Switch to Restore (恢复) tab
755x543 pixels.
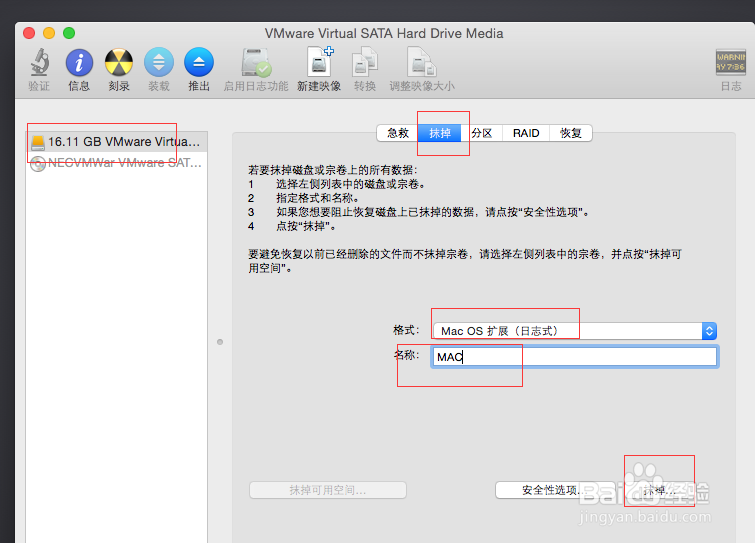click(571, 133)
